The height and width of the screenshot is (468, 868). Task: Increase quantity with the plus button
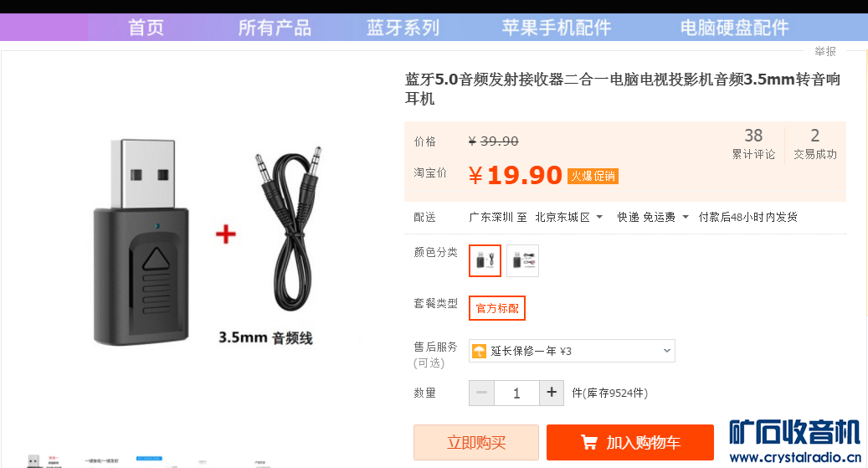tap(552, 393)
